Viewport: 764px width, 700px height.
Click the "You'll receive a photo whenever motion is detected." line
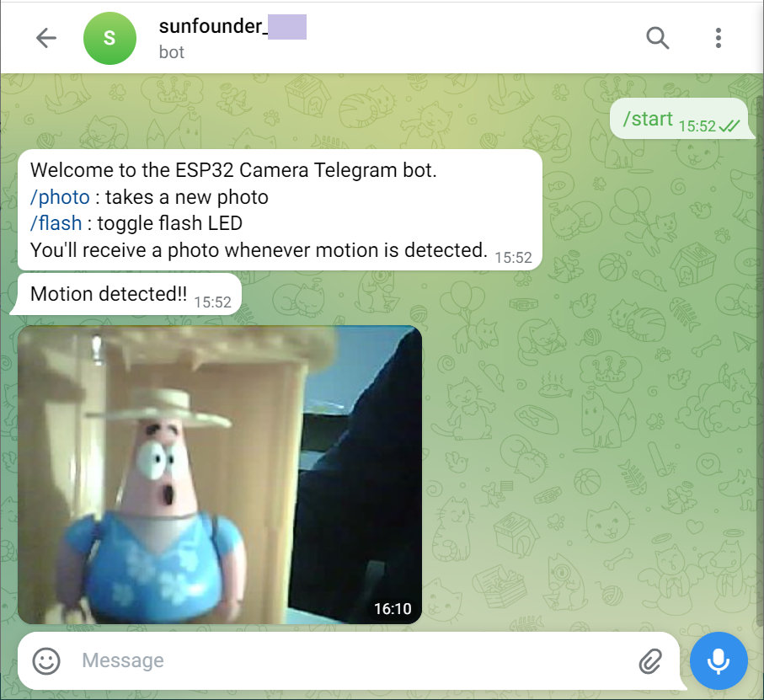point(259,250)
